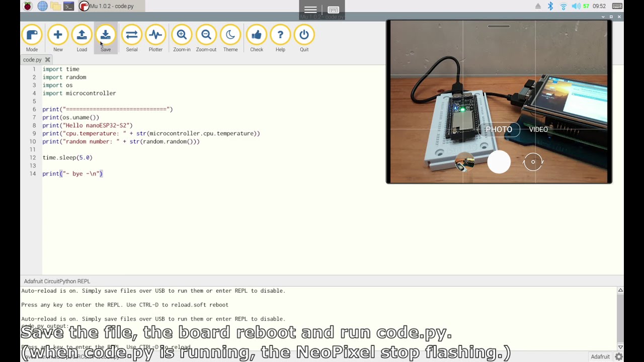Open the Raspberry Pi main menu
The image size is (644, 362).
[x=28, y=6]
